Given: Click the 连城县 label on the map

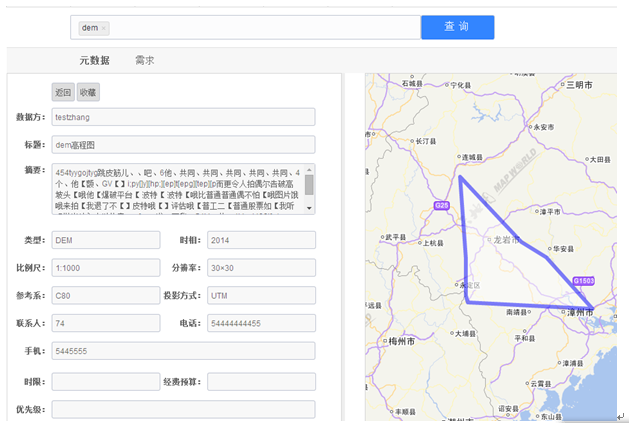Looking at the screenshot, I should pos(472,157).
